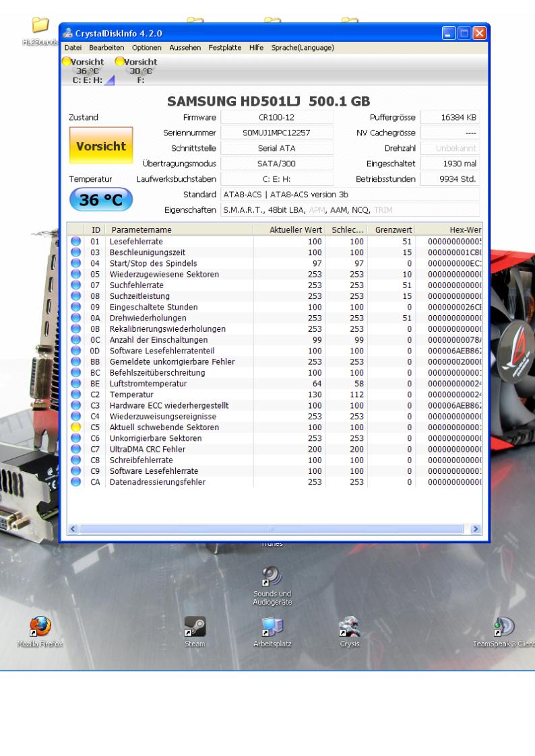Click the yellow Vorsicht health status button
The width and height of the screenshot is (535, 756).
click(101, 145)
